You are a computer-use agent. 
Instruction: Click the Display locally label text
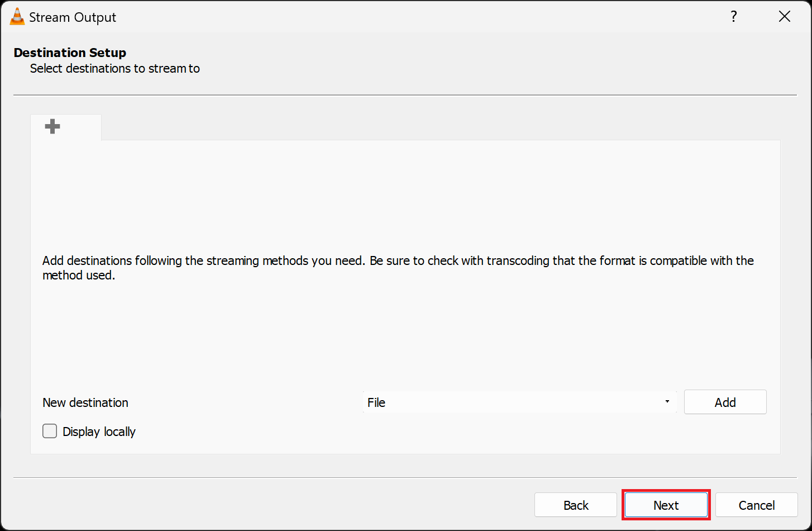(99, 432)
